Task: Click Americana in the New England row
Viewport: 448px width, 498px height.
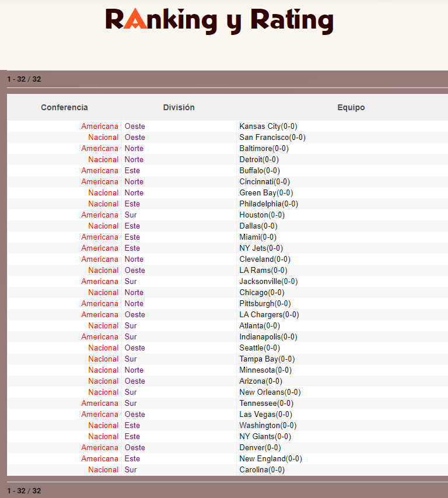Action: [100, 458]
